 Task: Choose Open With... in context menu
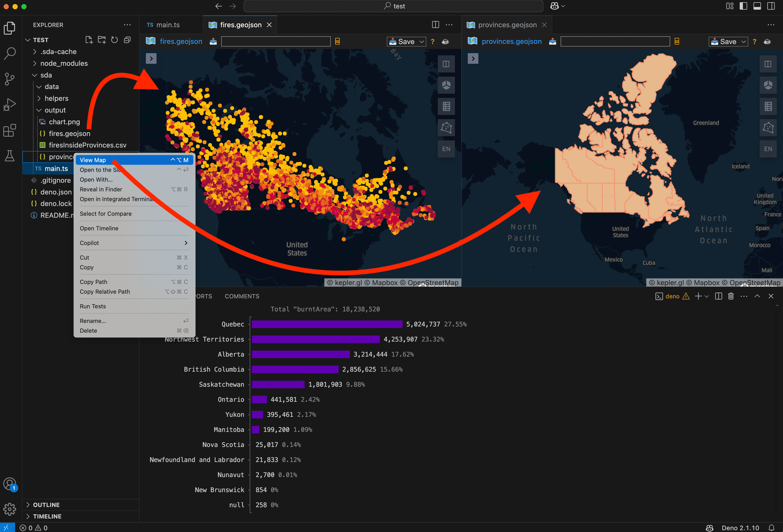pos(134,179)
